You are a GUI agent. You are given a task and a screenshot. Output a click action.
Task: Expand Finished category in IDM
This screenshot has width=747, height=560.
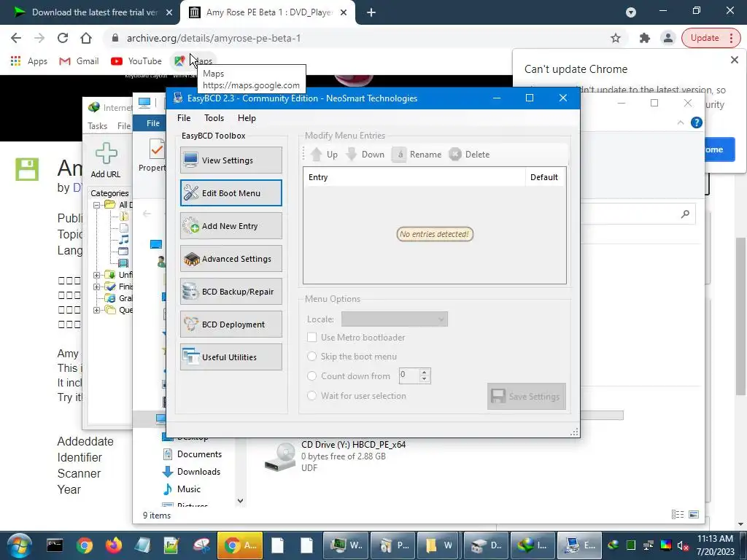97,287
